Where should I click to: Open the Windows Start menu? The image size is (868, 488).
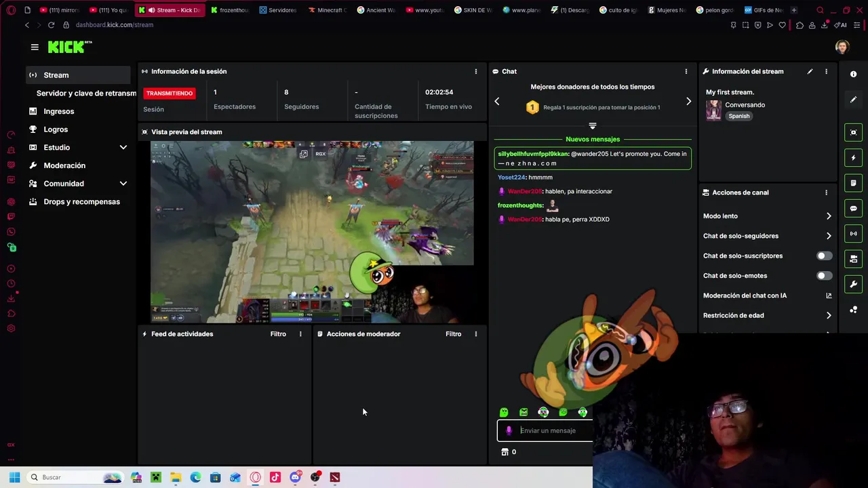point(14,477)
